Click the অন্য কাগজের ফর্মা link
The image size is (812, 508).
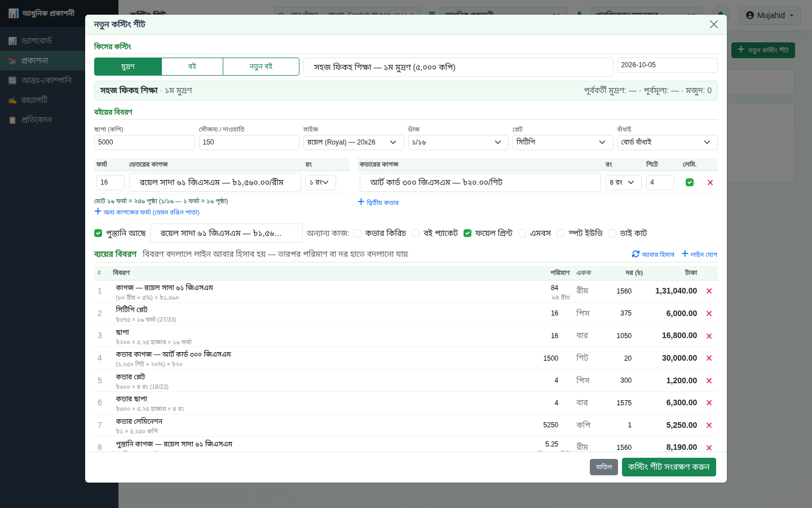(x=147, y=212)
